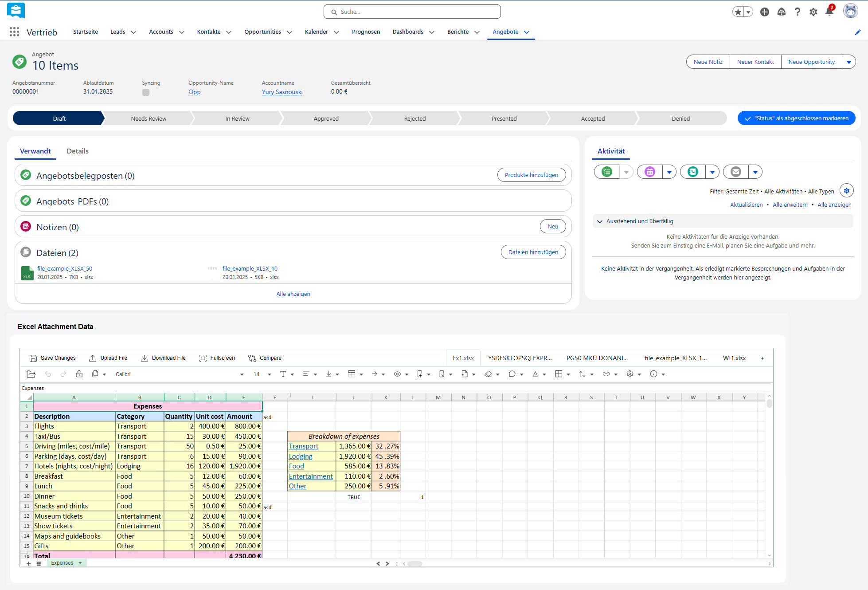
Task: Open Yury Sasnouski account link
Action: pos(282,92)
